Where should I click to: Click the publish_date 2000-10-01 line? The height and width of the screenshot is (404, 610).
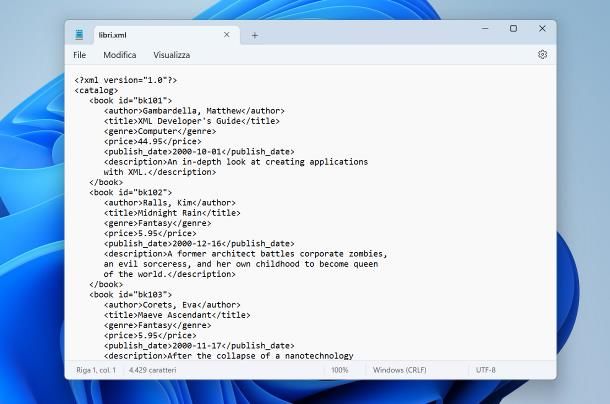[x=199, y=151]
